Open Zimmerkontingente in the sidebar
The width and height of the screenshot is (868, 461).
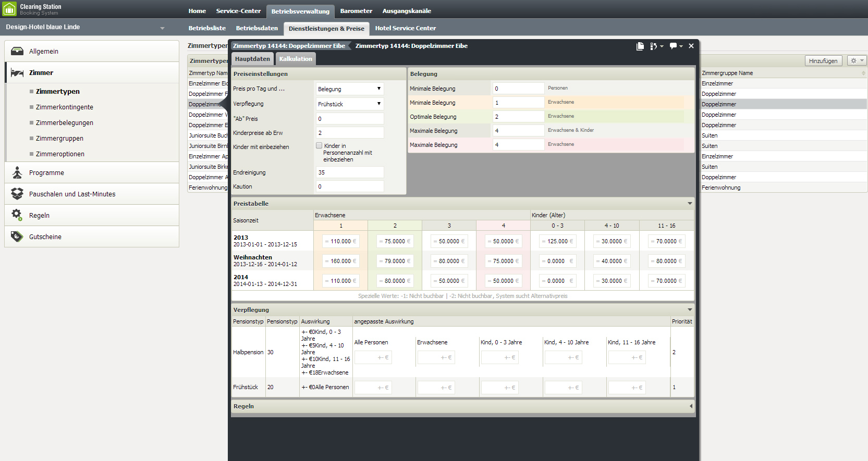click(65, 107)
